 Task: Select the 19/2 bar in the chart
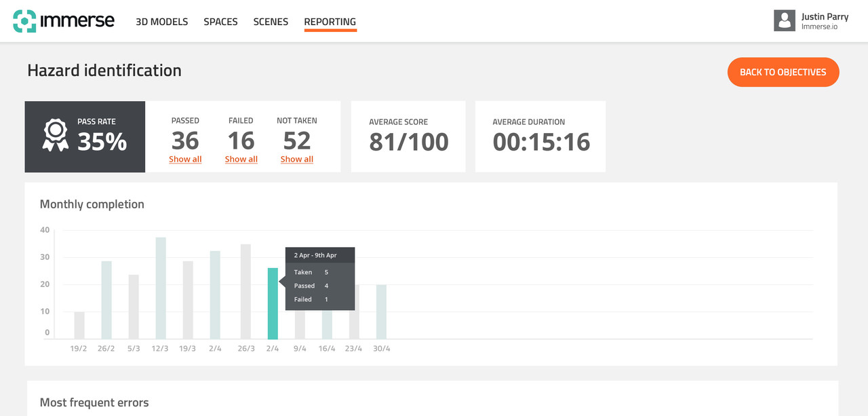(x=79, y=325)
